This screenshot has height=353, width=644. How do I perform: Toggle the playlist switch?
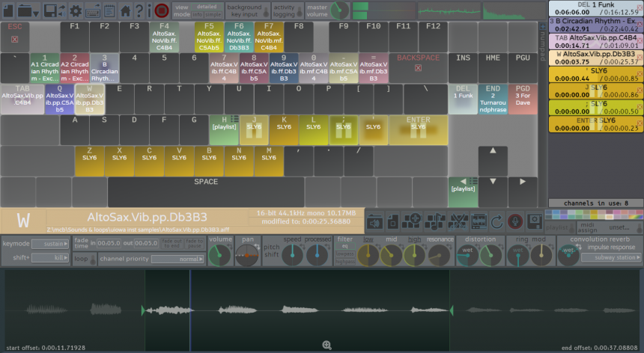[571, 227]
